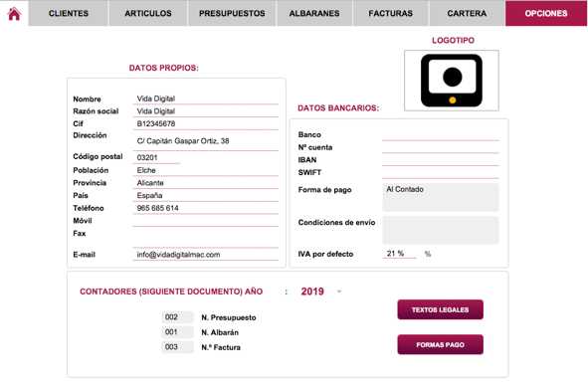Open the FACTURAS tab
Image resolution: width=588 pixels, height=391 pixels.
[x=390, y=14]
